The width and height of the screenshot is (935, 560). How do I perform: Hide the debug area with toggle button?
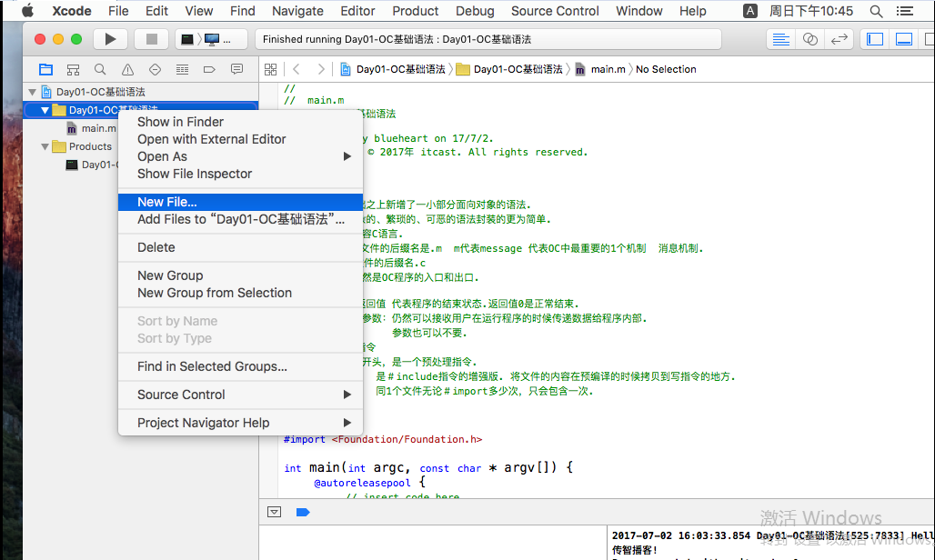tap(275, 512)
